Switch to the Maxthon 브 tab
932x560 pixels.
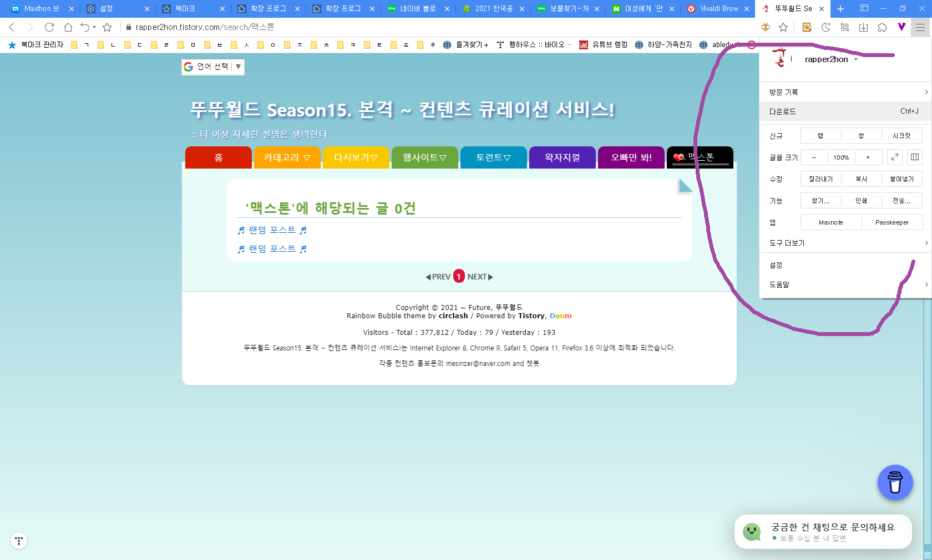tap(42, 9)
